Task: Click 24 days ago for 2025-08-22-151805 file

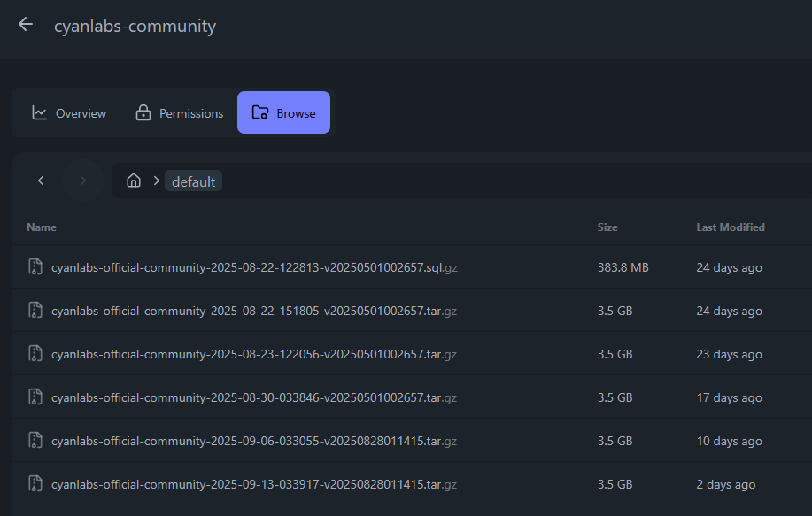Action: (x=729, y=311)
